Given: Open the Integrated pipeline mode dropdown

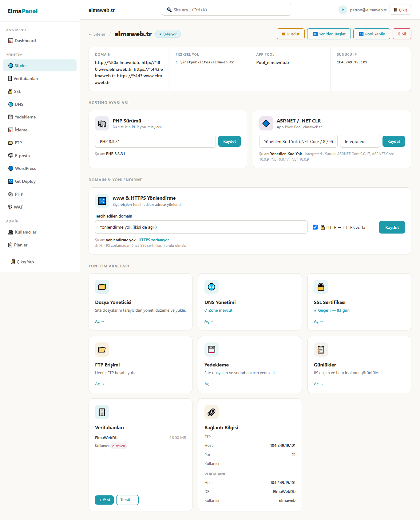Looking at the screenshot, I should tap(360, 141).
